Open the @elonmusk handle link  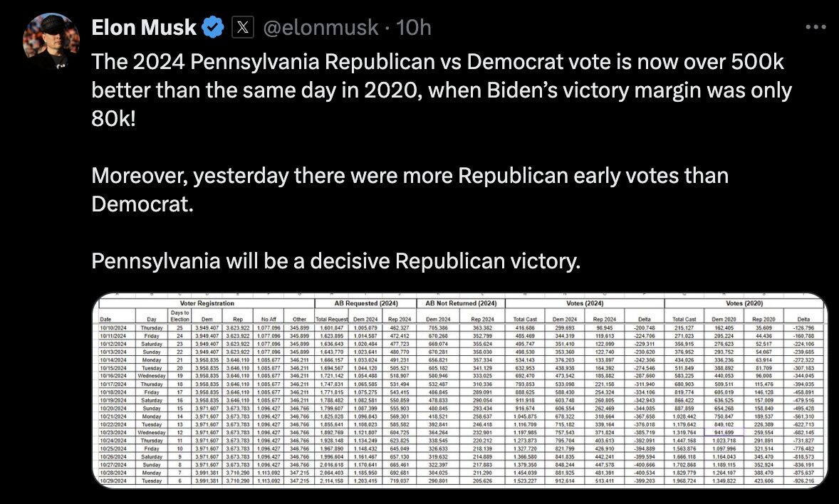321,27
